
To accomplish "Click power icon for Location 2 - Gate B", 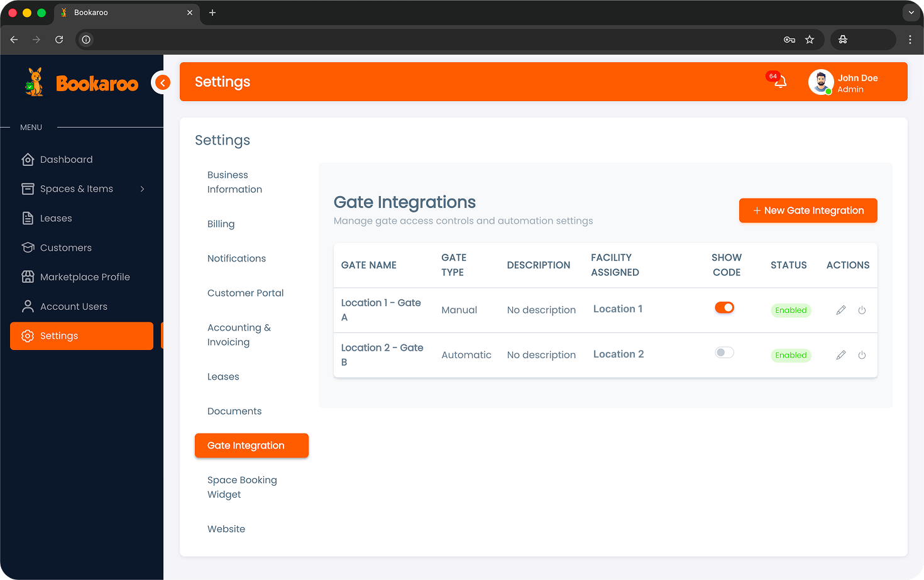I will tap(862, 356).
